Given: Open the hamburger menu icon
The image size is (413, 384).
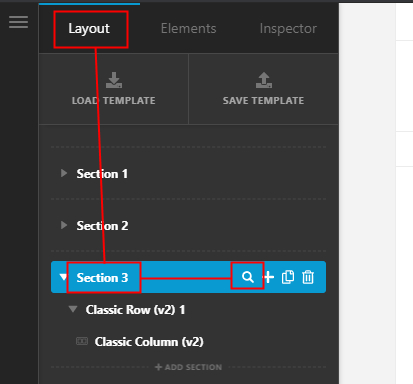Looking at the screenshot, I should (x=18, y=22).
